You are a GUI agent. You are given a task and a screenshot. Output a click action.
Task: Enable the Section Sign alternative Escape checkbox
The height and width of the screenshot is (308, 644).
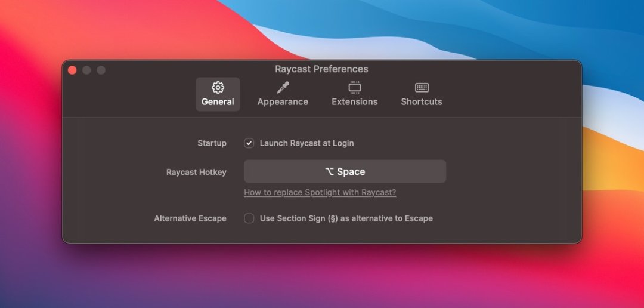249,218
